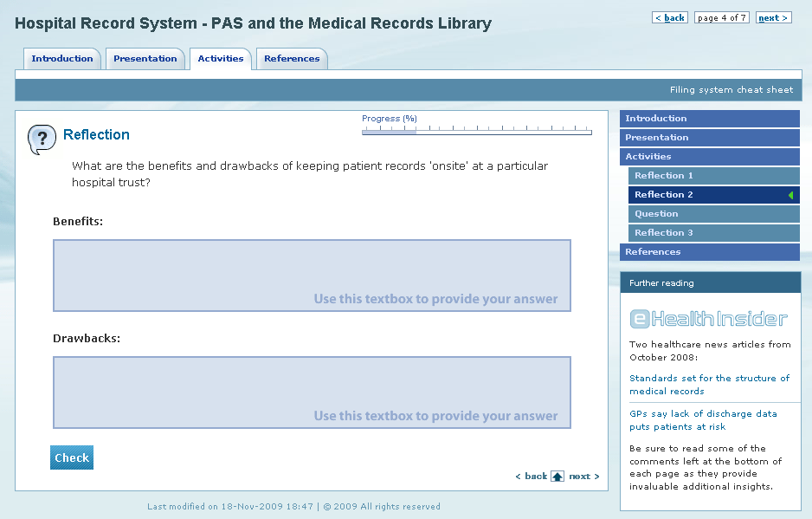Open Introduction in the sidebar menu
Image resolution: width=812 pixels, height=519 pixels.
click(710, 118)
